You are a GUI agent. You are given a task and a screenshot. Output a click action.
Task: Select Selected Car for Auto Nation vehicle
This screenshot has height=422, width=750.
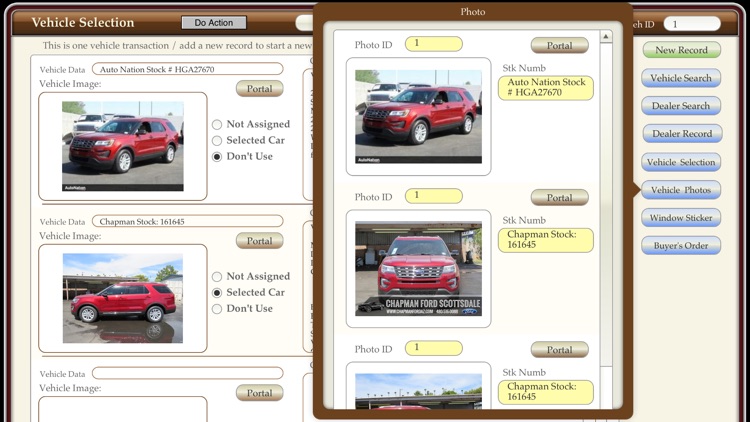click(x=217, y=141)
